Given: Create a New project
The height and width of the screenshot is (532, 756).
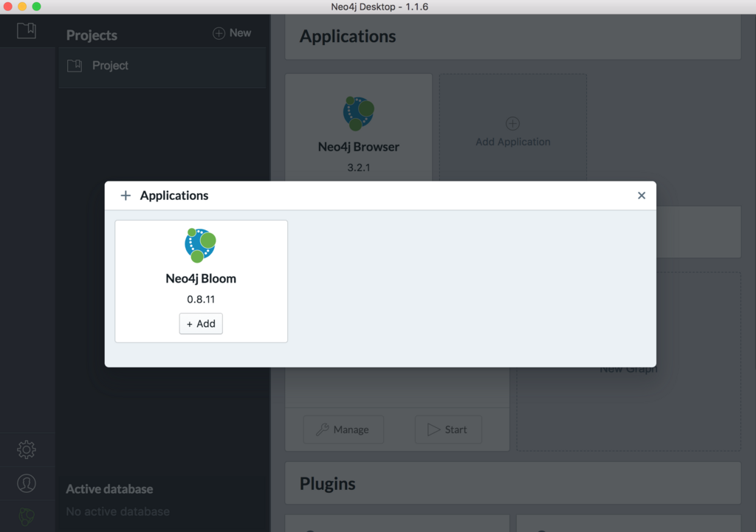Looking at the screenshot, I should pos(232,32).
